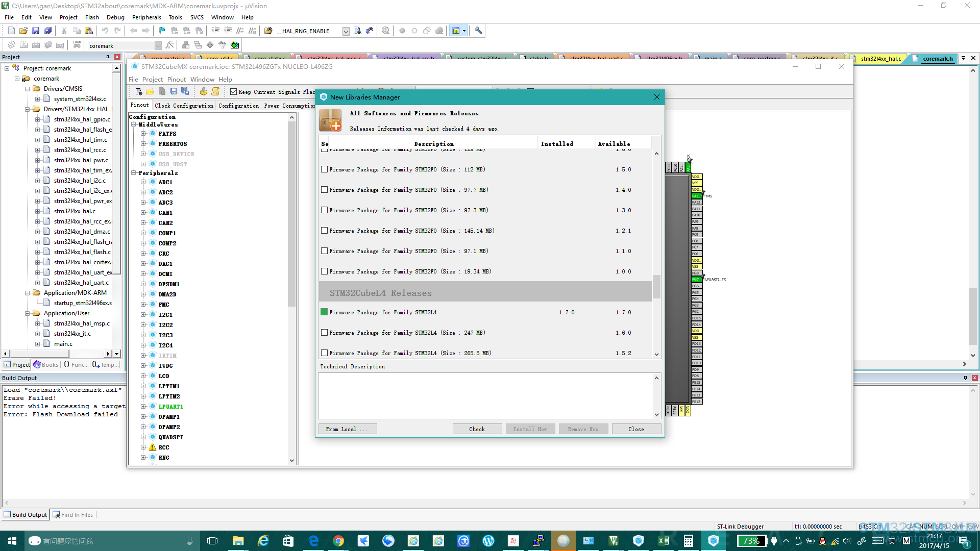The image size is (980, 551).
Task: Open Google Chrome from the taskbar
Action: tap(338, 541)
